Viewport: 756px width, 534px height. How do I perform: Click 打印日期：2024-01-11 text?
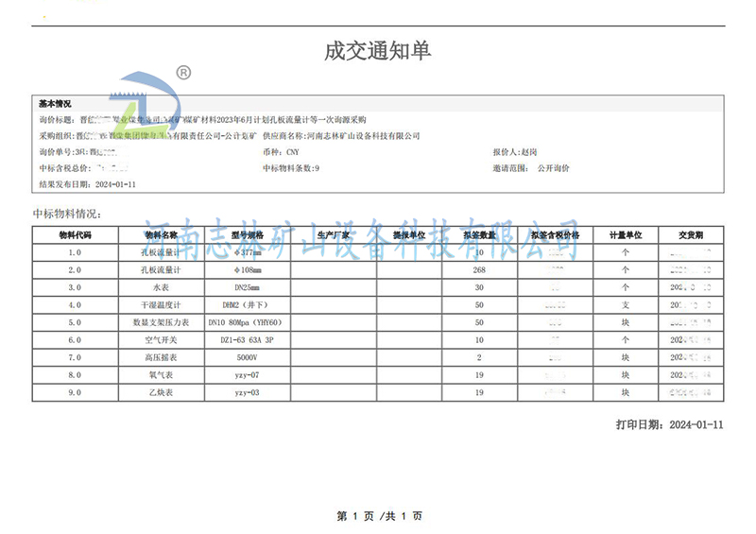(670, 424)
